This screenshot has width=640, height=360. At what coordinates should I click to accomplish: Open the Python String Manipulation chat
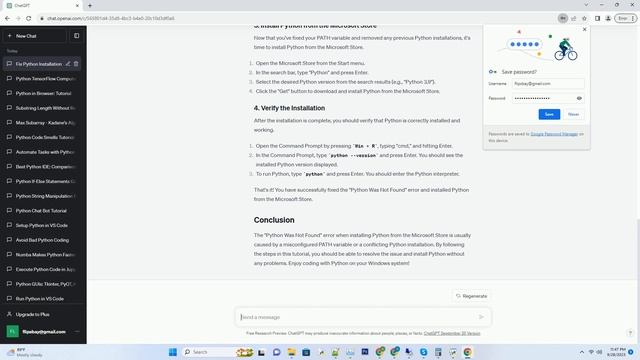pos(42,196)
